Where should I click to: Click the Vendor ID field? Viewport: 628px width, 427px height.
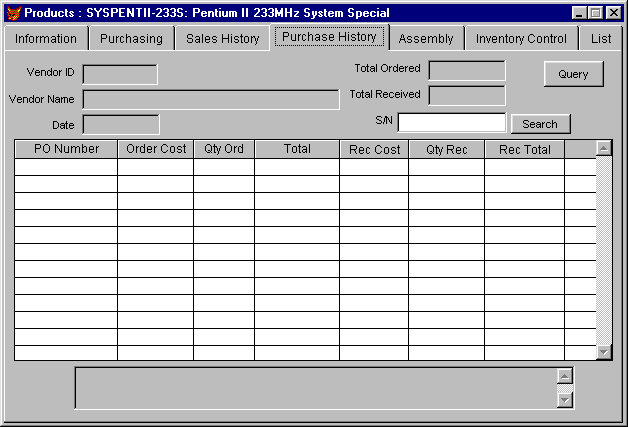coord(120,74)
